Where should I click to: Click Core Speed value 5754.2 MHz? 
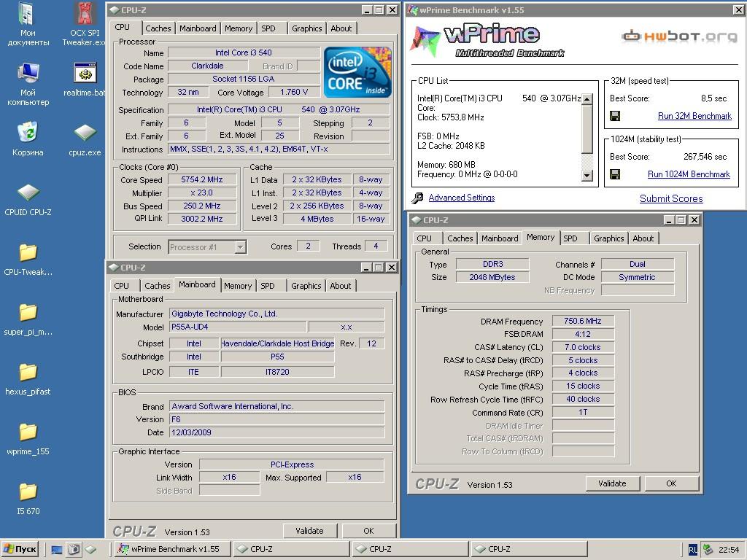coord(202,179)
